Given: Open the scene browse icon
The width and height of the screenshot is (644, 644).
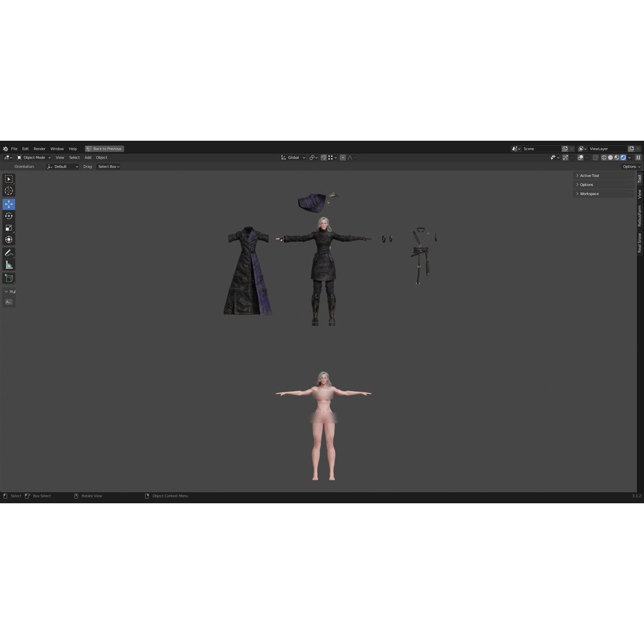Looking at the screenshot, I should tap(516, 148).
